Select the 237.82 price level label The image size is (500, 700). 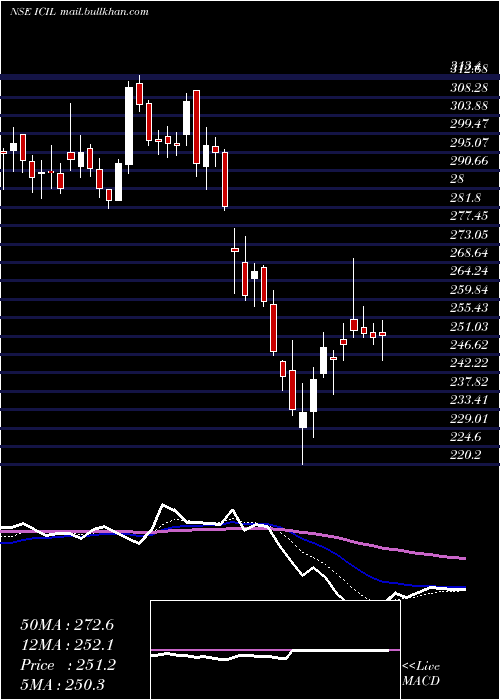(x=469, y=381)
